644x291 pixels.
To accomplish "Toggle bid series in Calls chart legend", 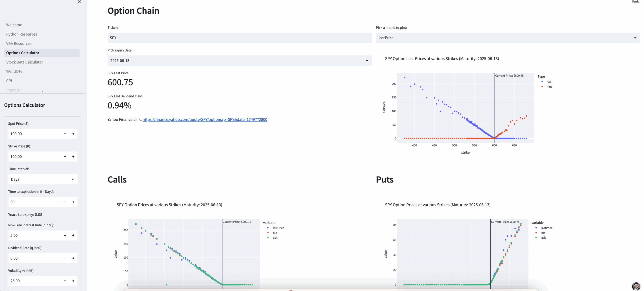I will click(275, 233).
